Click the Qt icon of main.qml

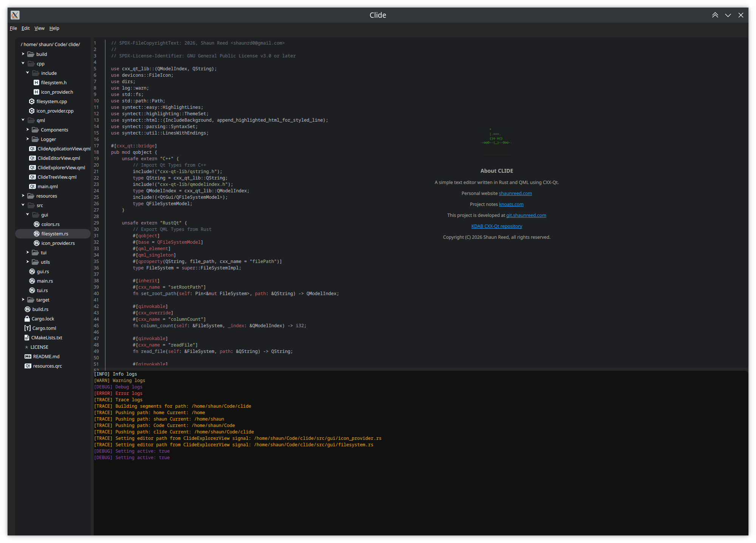(32, 187)
